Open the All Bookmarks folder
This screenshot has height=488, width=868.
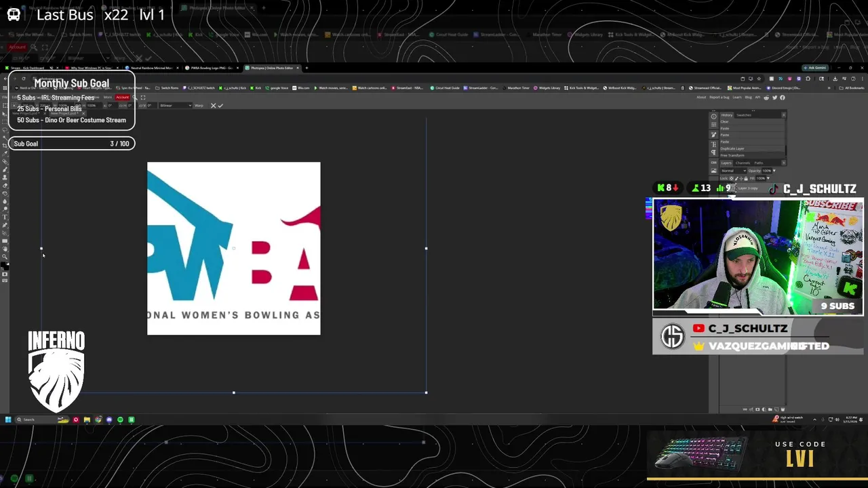pyautogui.click(x=852, y=88)
